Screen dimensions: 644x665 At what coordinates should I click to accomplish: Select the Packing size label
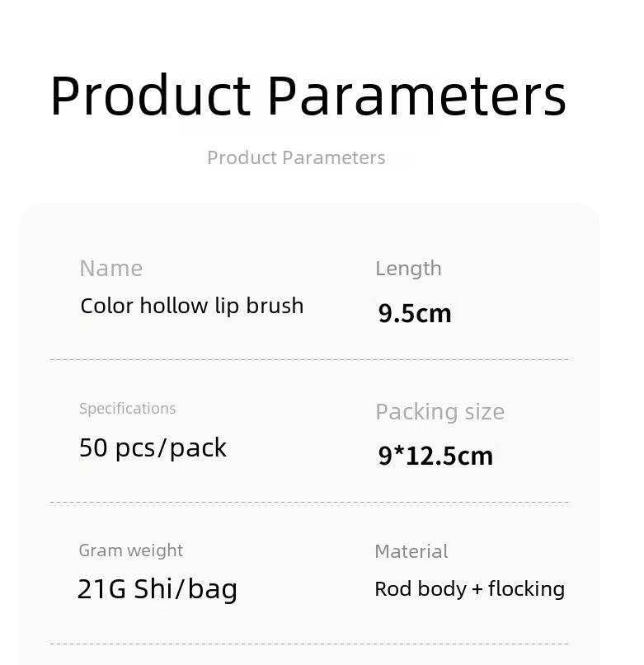(440, 412)
